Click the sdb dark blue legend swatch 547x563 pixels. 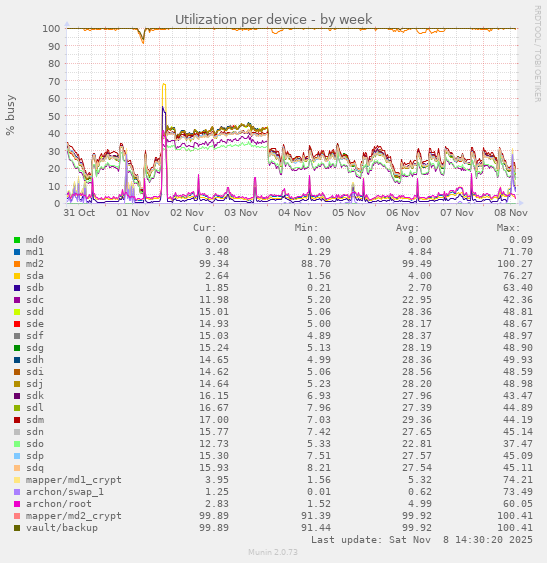point(17,288)
